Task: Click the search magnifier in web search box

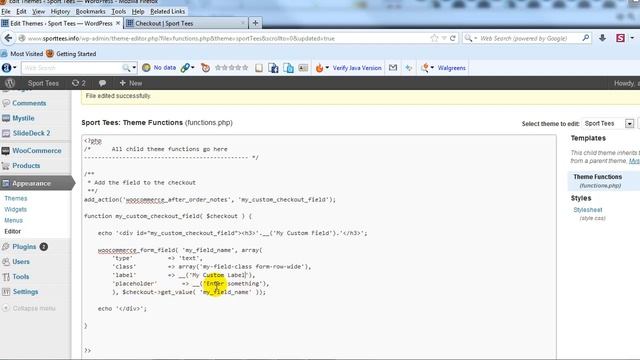Action: (x=586, y=38)
